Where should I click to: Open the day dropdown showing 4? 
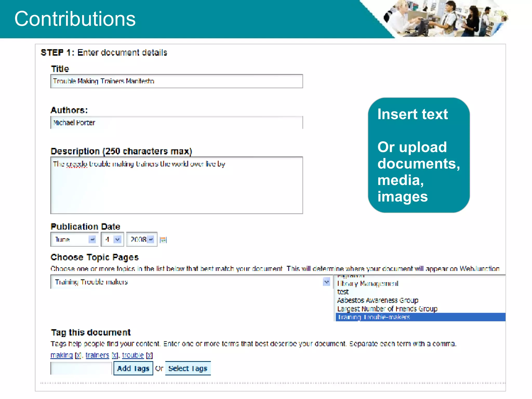tap(118, 239)
